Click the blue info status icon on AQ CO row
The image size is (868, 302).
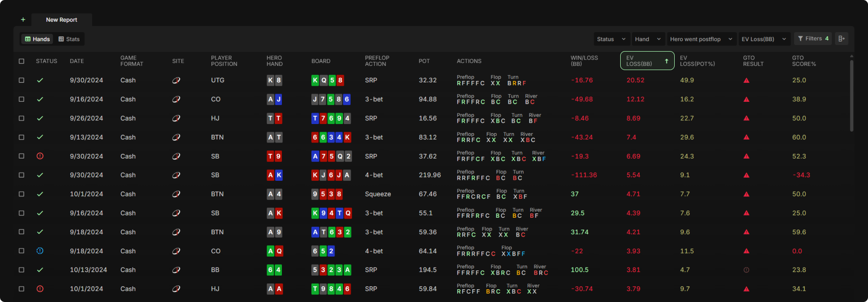pyautogui.click(x=40, y=251)
